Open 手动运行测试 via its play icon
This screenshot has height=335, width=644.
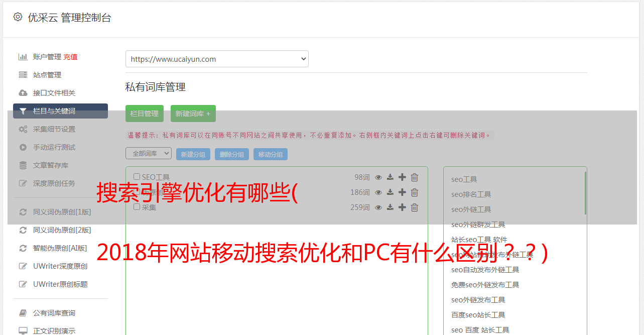point(23,147)
